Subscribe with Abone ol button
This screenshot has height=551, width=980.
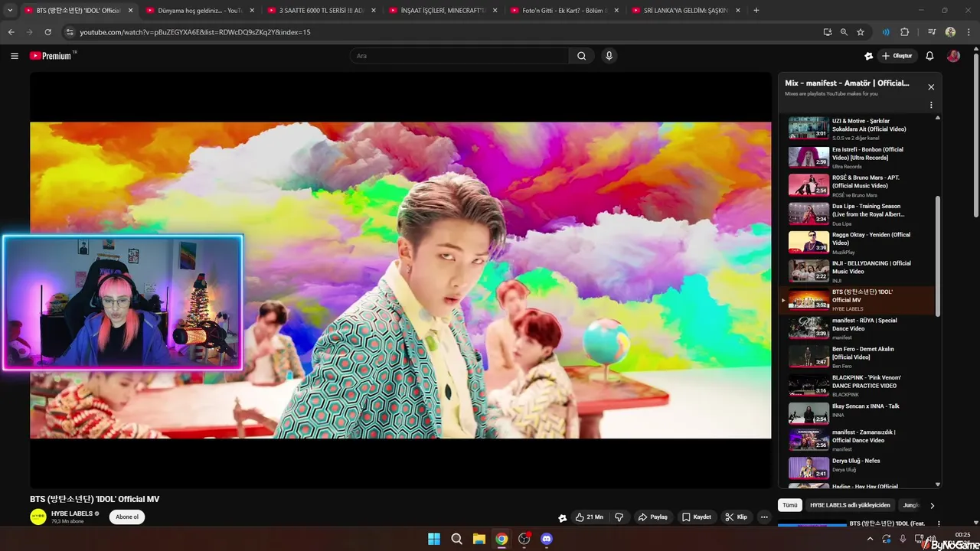[x=127, y=517]
